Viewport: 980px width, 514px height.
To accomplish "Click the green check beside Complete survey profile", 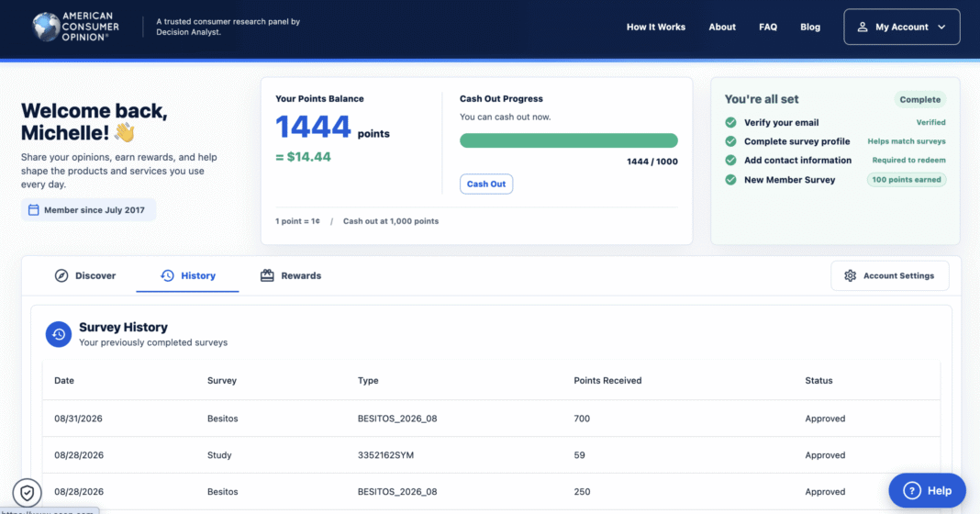I will [730, 141].
